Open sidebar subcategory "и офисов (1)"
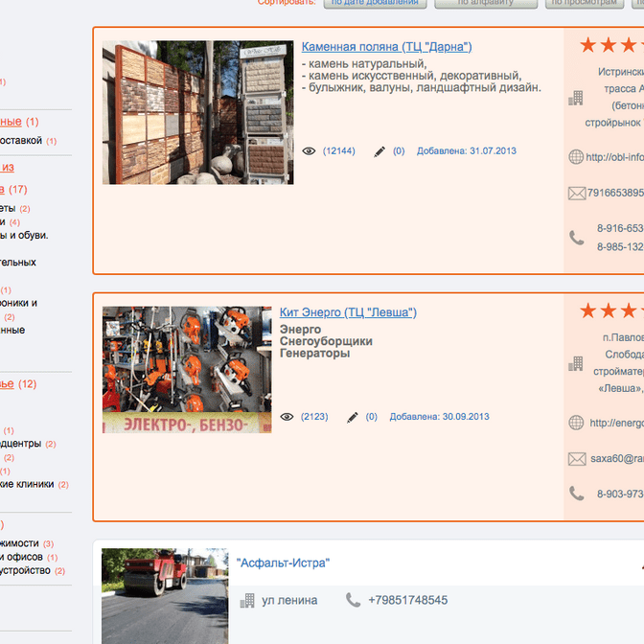The image size is (644, 644). 29,558
